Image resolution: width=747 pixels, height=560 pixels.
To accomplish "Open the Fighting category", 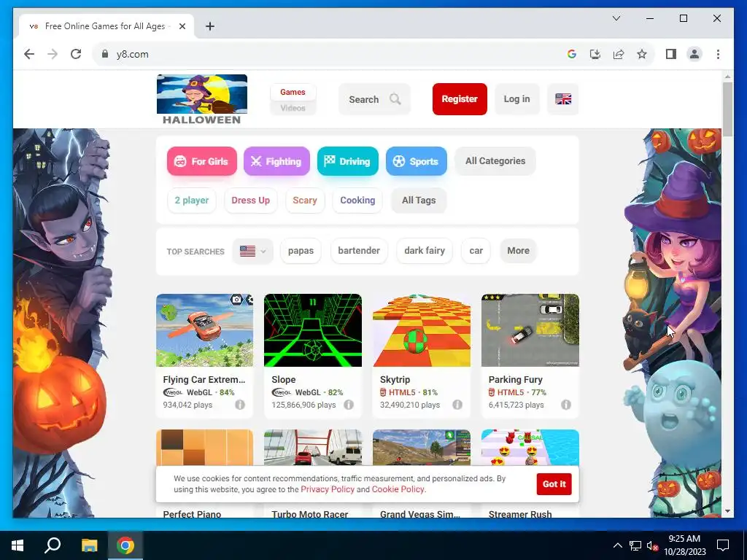I will [x=276, y=161].
